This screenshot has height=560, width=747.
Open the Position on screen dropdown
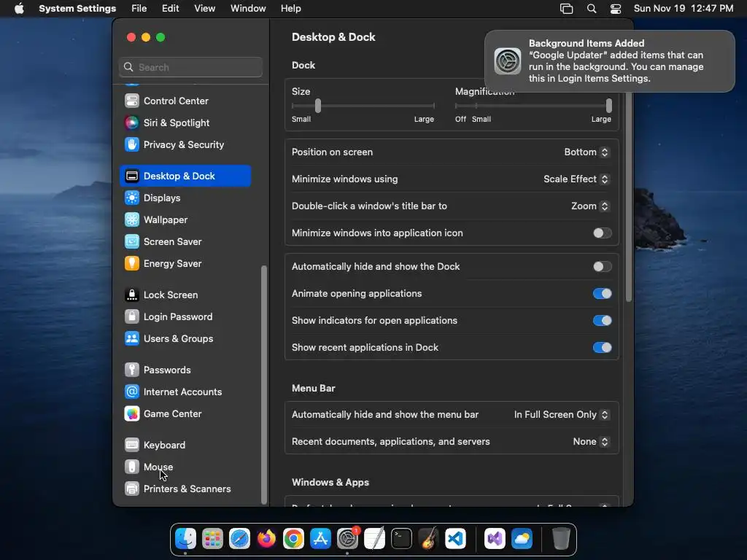click(587, 152)
